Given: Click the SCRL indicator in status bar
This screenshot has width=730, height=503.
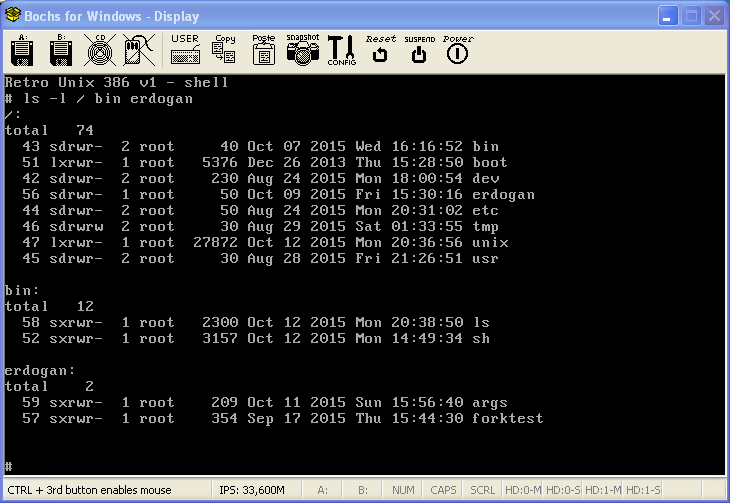Looking at the screenshot, I should click(482, 490).
